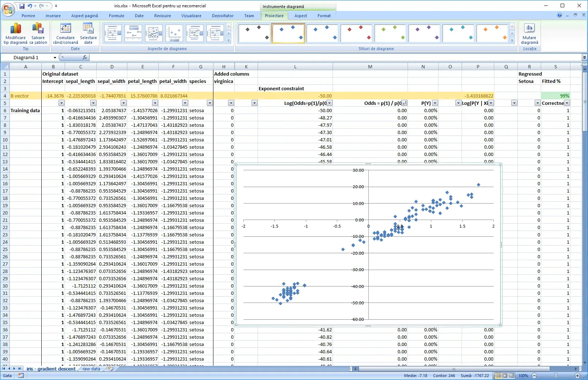Switch to Normal view in status bar
The height and width of the screenshot is (380, 588).
pos(498,376)
